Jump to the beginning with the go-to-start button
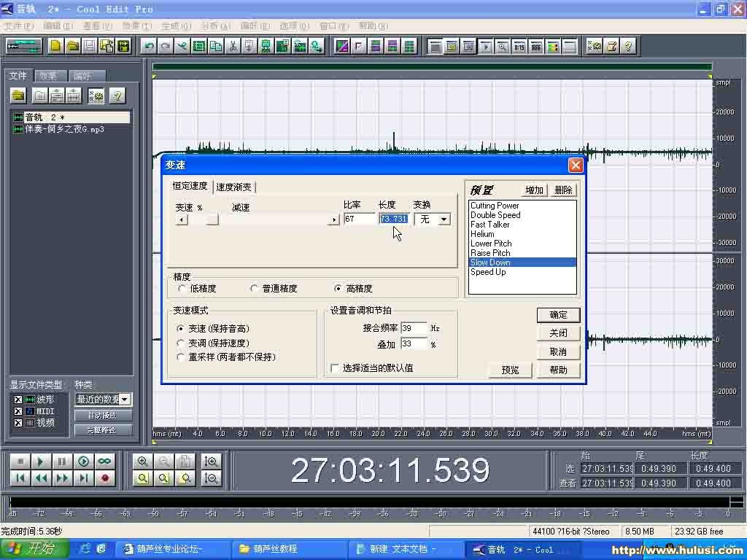Screen dimensions: 747x560 (x=20, y=478)
